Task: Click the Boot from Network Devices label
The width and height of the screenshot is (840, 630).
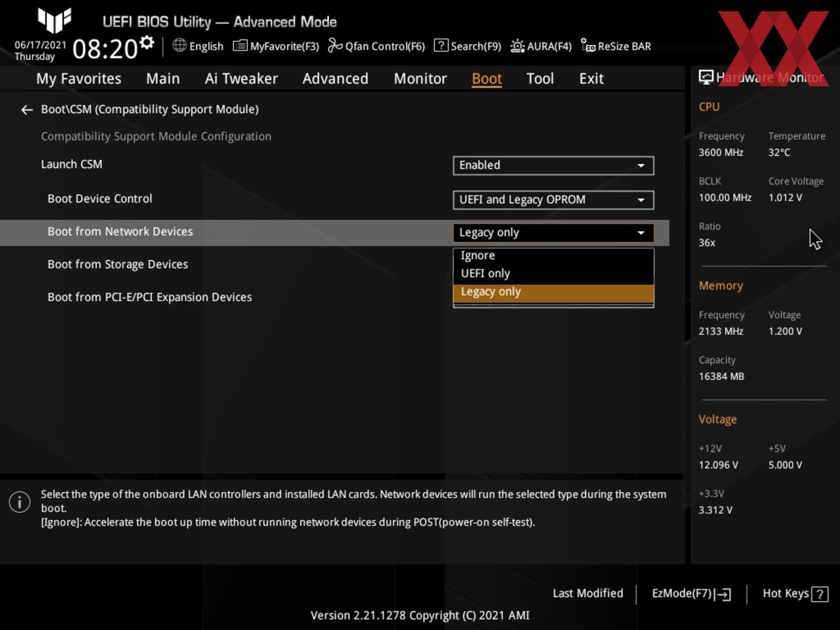Action: 120,232
